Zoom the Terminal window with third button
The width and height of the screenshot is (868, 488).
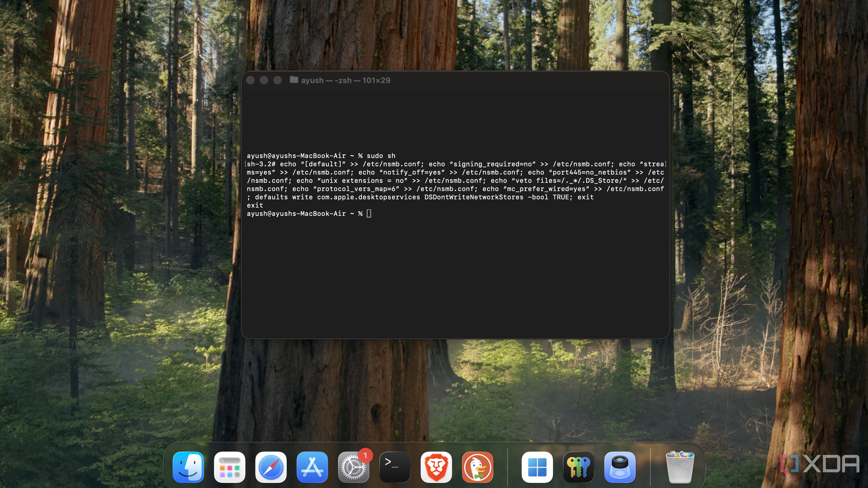pos(277,80)
